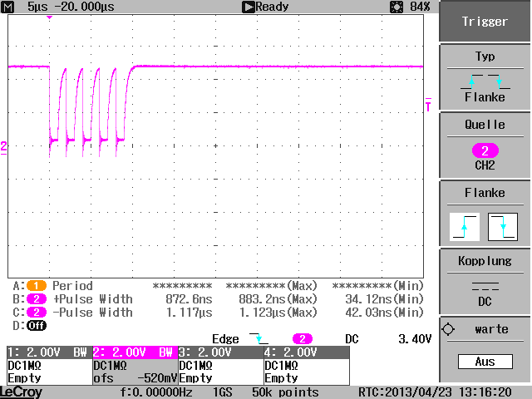Select the magenta channel 2 source badge
532x399 pixels.
485,150
